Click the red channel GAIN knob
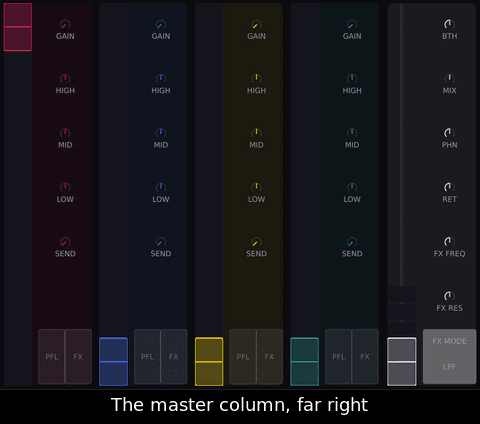The height and width of the screenshot is (424, 480). point(65,25)
